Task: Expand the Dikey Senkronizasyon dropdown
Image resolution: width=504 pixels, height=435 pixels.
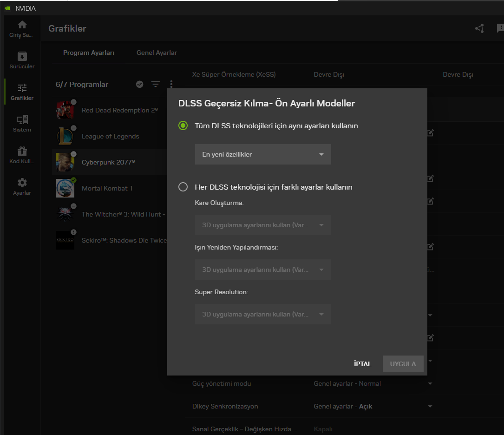Action: 430,406
